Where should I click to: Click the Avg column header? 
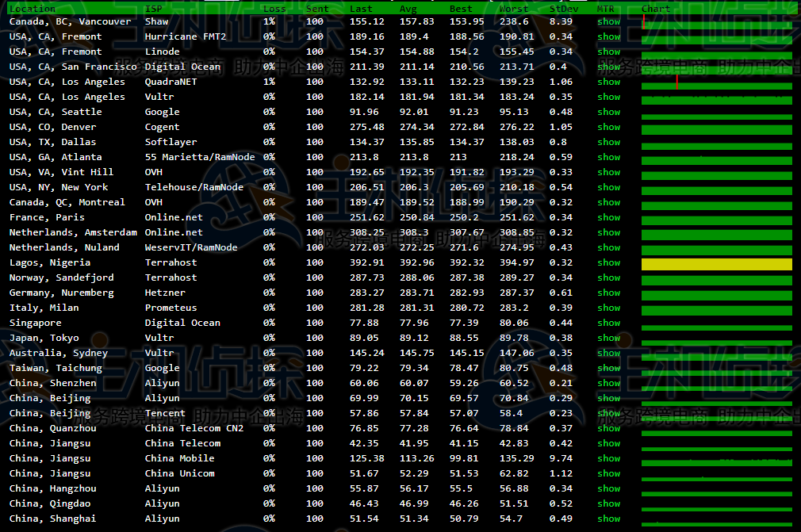tap(408, 9)
